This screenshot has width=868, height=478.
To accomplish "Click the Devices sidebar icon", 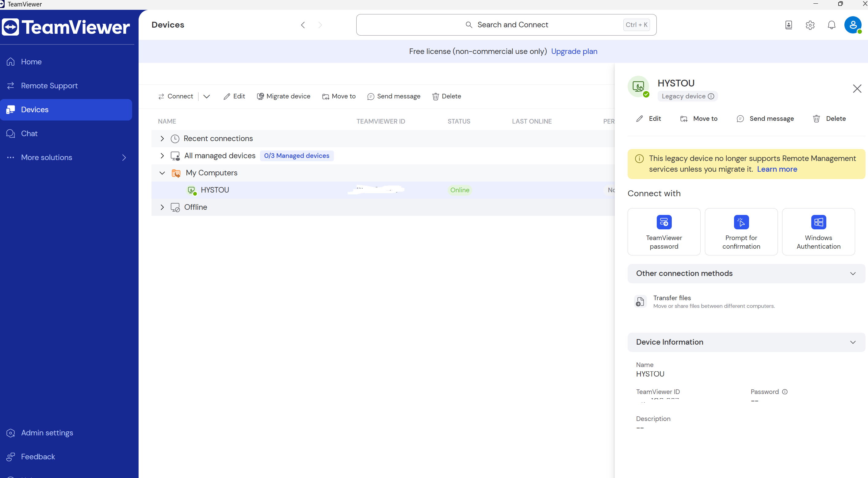I will click(10, 109).
